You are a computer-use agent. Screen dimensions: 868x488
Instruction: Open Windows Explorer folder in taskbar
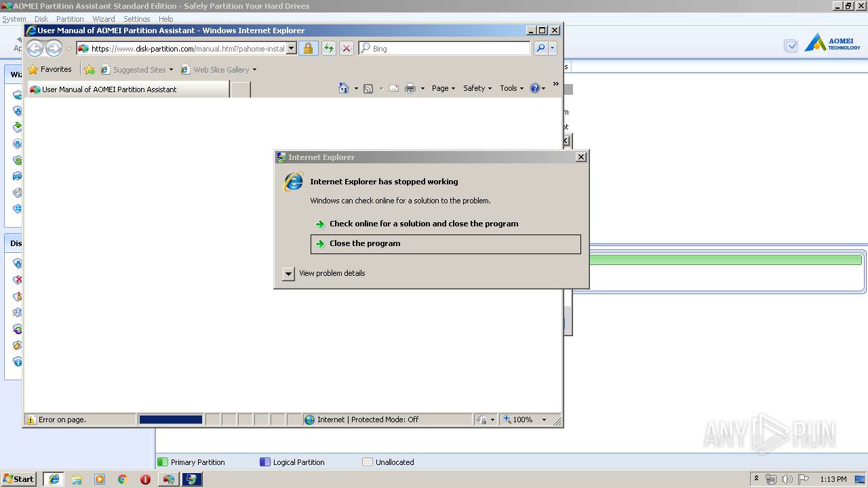point(77,479)
